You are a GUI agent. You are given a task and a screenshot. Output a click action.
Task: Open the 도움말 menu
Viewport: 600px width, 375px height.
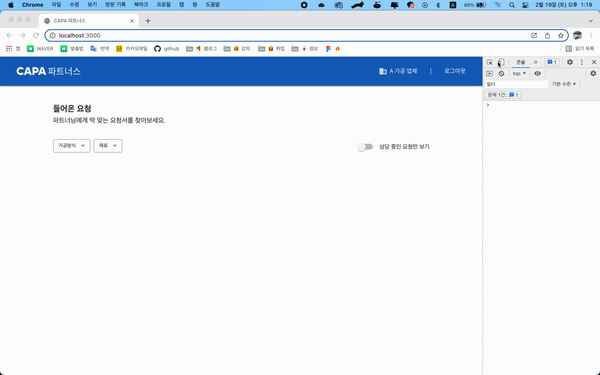213,5
